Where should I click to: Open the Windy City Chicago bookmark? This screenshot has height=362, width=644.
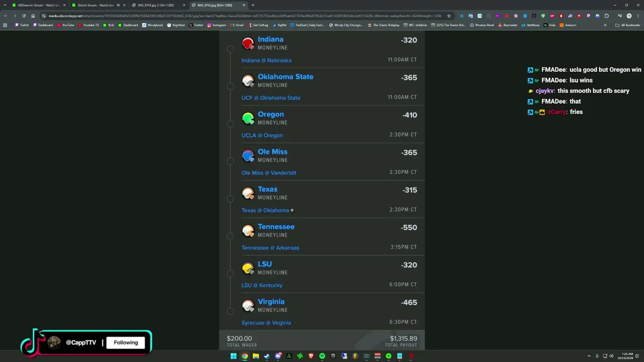(346, 25)
